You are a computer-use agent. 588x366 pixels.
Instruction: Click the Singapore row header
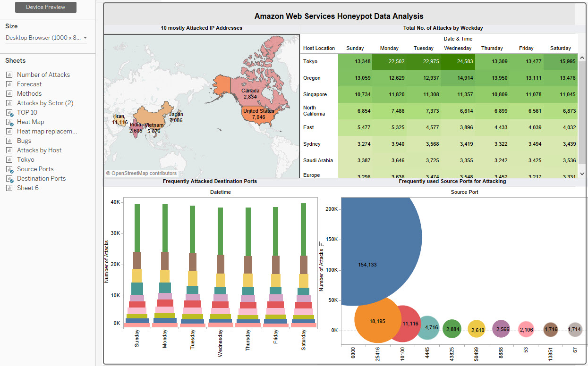(315, 95)
